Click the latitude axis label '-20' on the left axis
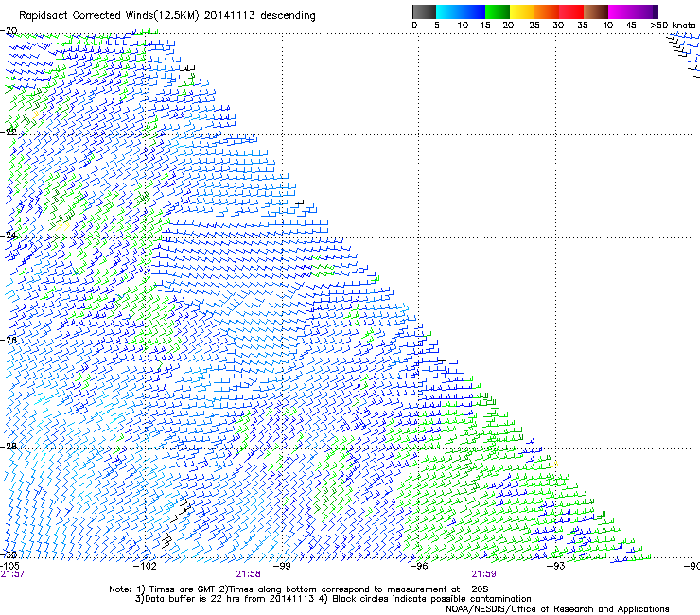Viewport: 700px width, 615px height. pyautogui.click(x=9, y=31)
